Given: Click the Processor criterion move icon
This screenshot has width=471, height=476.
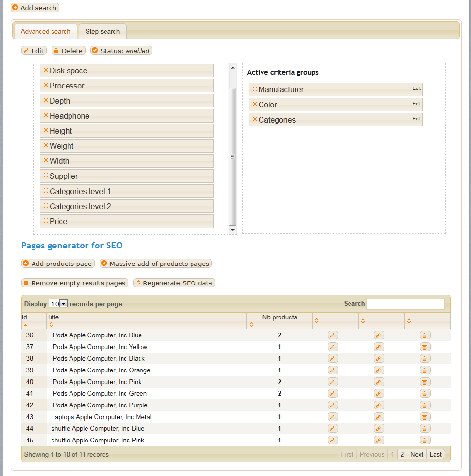Looking at the screenshot, I should [x=46, y=85].
